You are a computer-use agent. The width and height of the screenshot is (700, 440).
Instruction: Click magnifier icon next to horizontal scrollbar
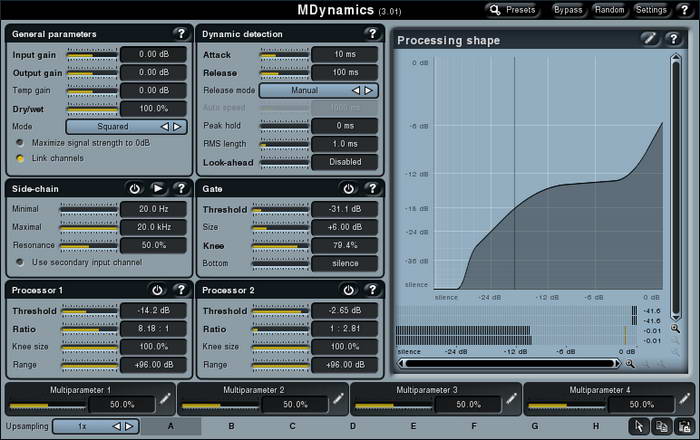point(630,364)
